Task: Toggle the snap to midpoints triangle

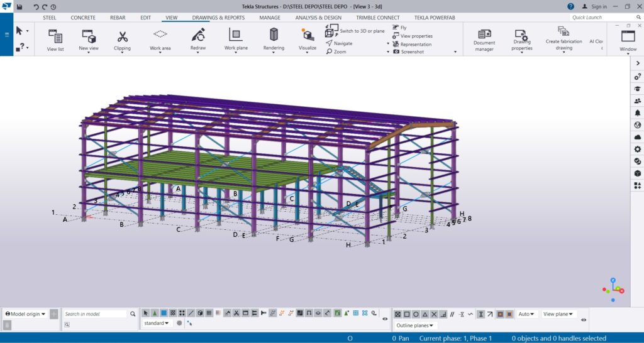Action: tap(425, 314)
